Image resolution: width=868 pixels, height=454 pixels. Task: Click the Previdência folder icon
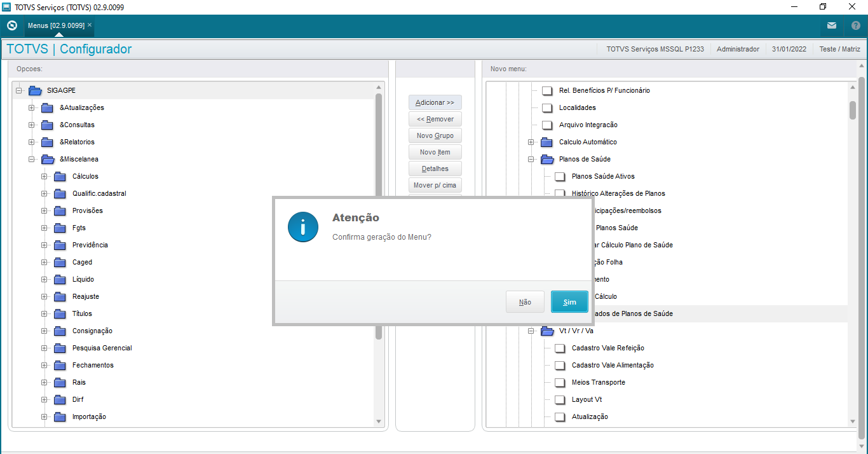click(x=60, y=245)
